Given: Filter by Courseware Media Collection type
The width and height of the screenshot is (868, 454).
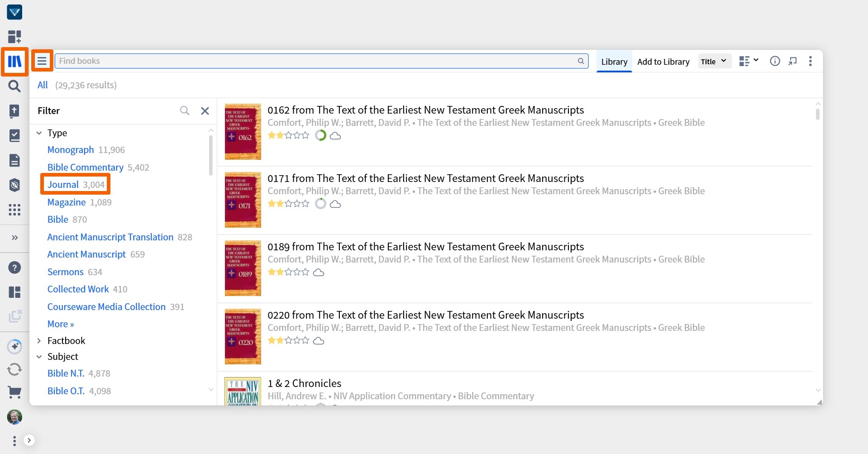Looking at the screenshot, I should coord(106,307).
